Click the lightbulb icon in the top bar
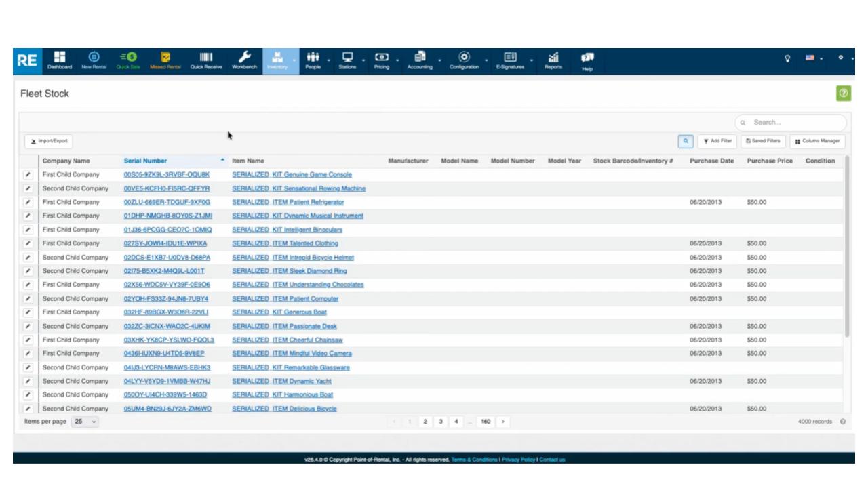 [787, 59]
